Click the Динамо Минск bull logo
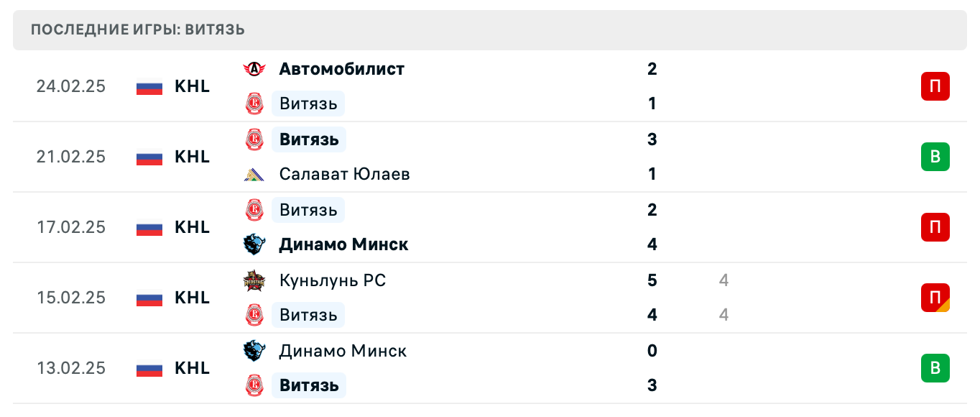 point(253,244)
